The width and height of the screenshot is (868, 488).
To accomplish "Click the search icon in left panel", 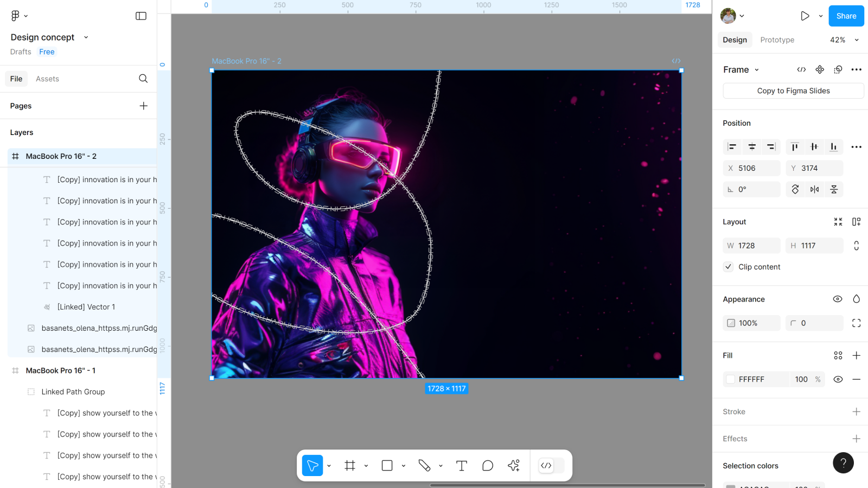I will click(143, 79).
